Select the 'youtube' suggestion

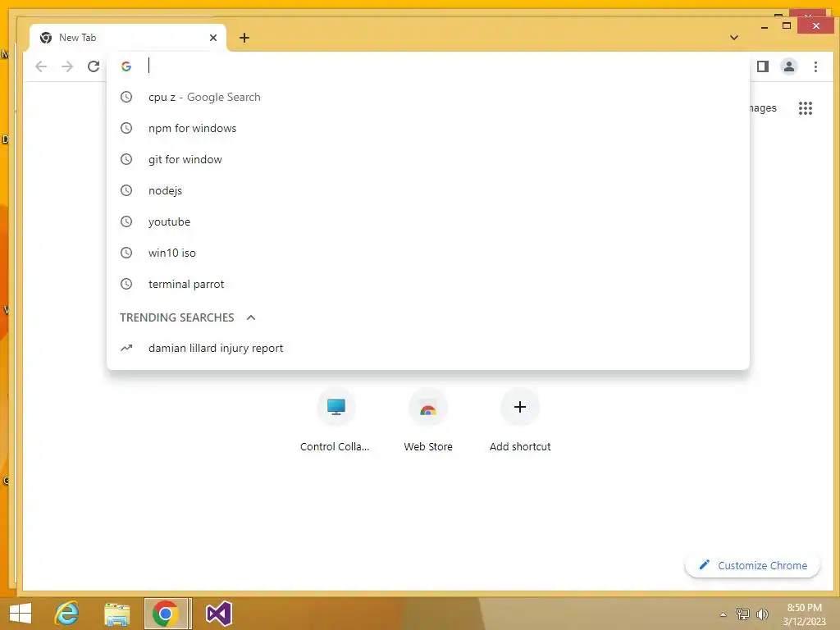coord(428,221)
